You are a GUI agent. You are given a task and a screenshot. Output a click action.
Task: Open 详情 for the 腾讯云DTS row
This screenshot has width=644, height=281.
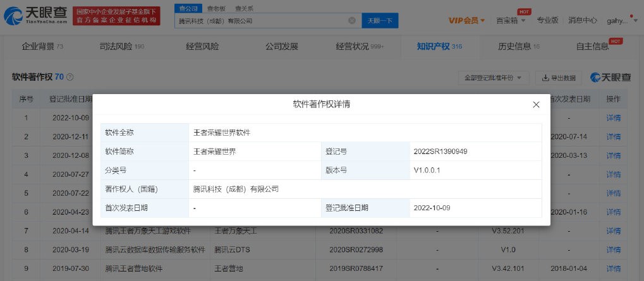click(613, 249)
